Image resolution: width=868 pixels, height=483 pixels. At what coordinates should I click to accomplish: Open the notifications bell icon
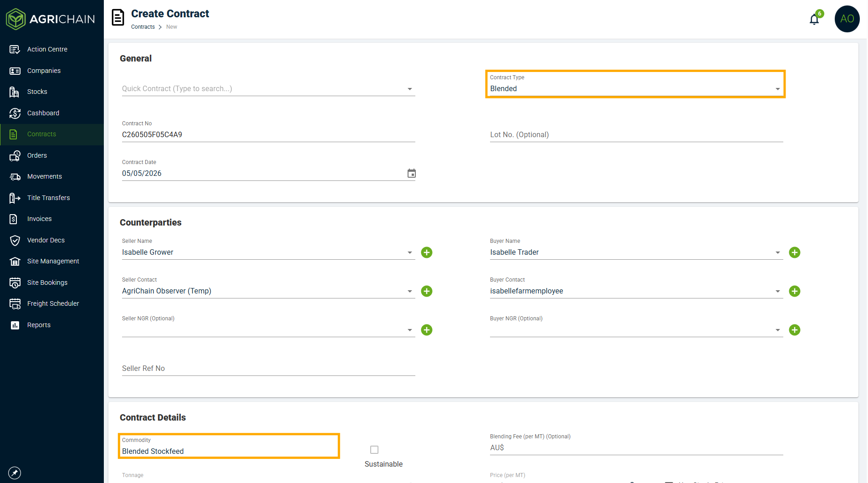(x=814, y=19)
